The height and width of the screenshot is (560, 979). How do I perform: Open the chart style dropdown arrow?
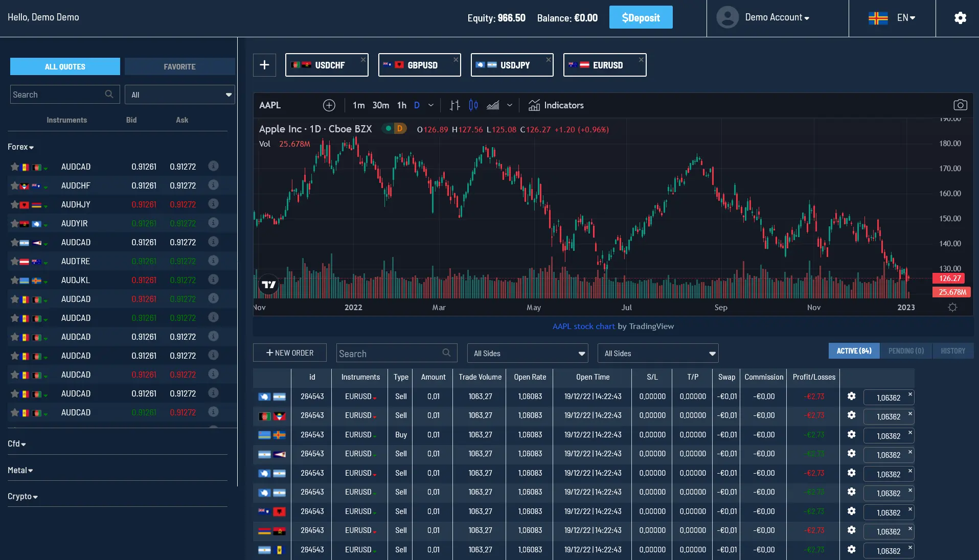(x=510, y=105)
